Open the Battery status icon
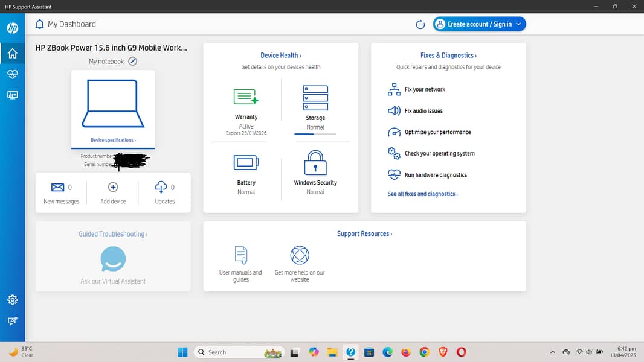Viewport: 644px width, 362px height. click(246, 162)
